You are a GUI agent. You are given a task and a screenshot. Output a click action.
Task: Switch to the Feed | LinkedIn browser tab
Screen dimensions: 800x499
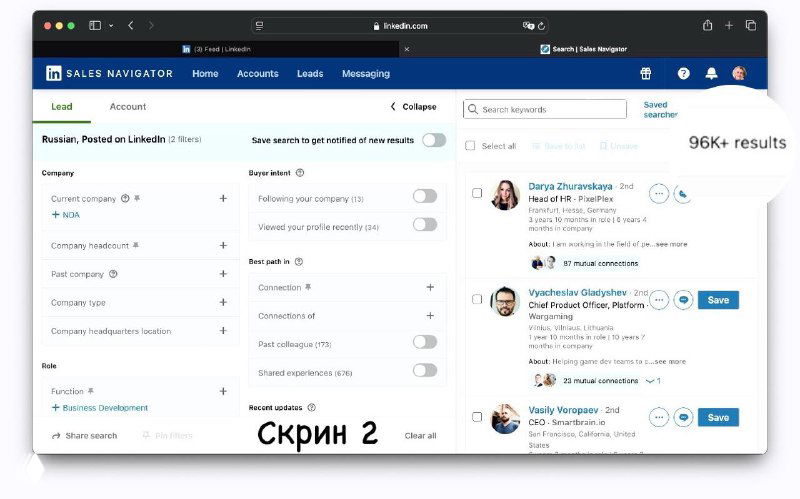[x=216, y=49]
